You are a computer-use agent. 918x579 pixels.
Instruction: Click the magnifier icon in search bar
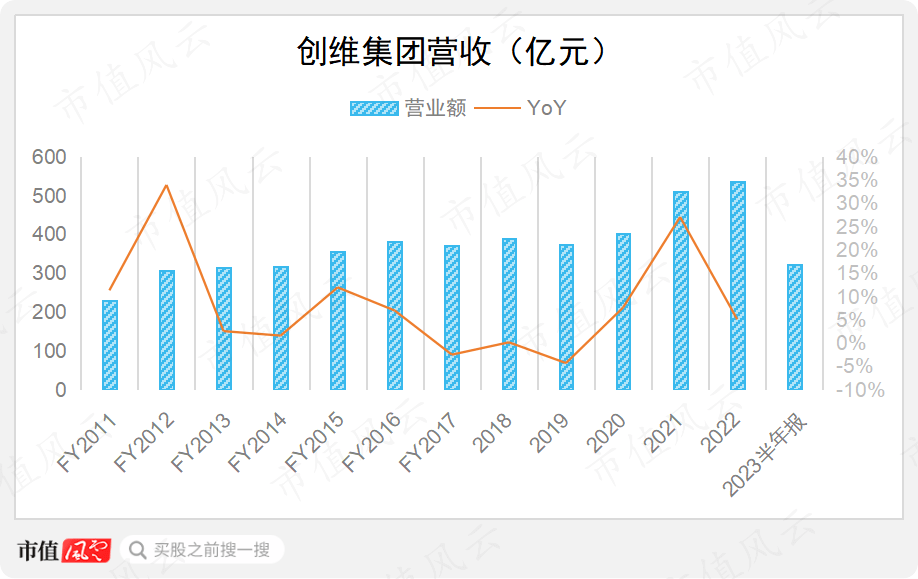pos(138,550)
